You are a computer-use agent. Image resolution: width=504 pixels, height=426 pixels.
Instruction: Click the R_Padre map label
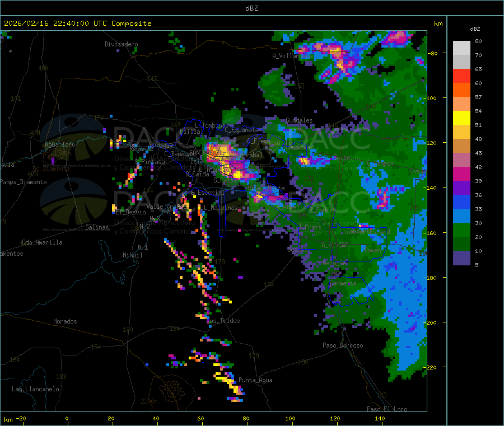321,210
